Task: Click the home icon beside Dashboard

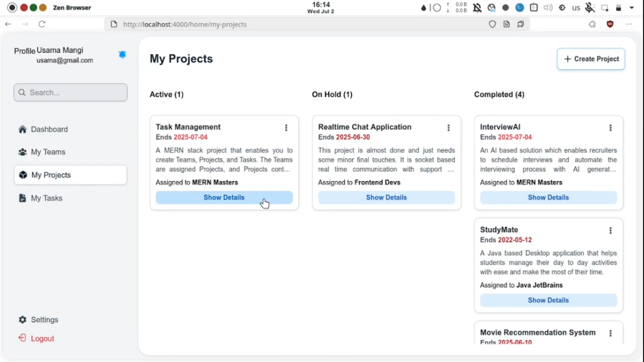Action: [x=22, y=129]
